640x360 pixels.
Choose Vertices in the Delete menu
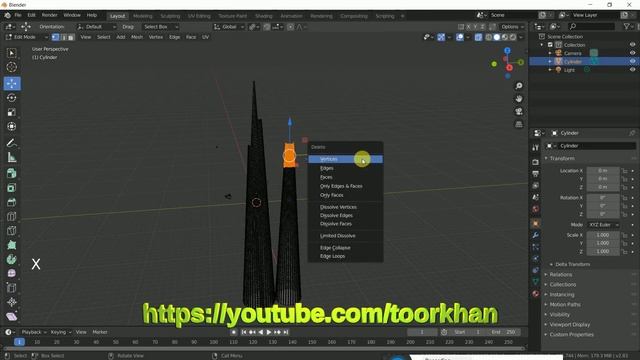click(345, 159)
